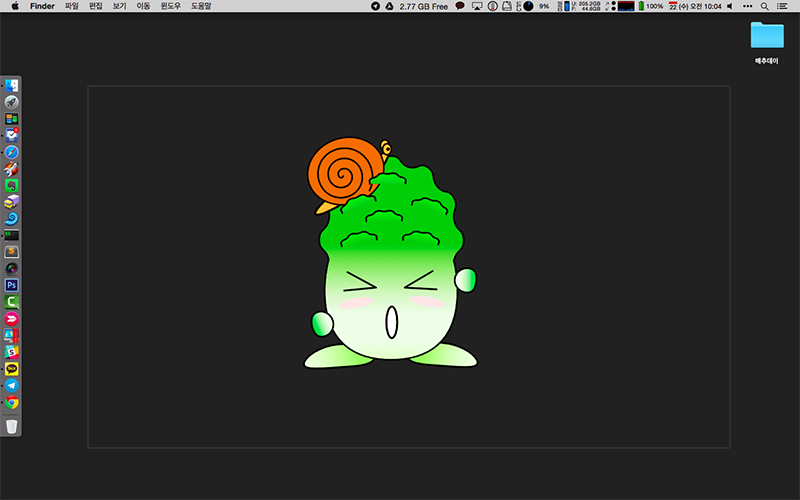This screenshot has width=800, height=500.
Task: Open the Trash in the Dock
Action: (11, 426)
